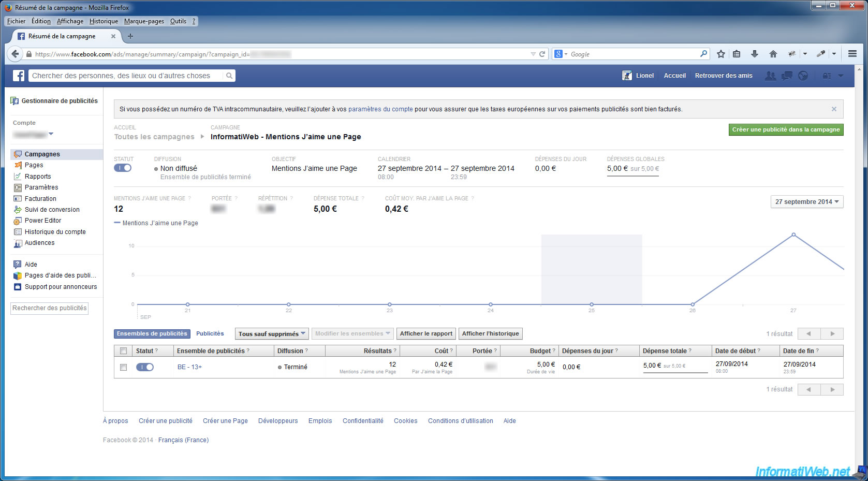Open the Fichier menu
Image resolution: width=868 pixels, height=481 pixels.
(16, 21)
